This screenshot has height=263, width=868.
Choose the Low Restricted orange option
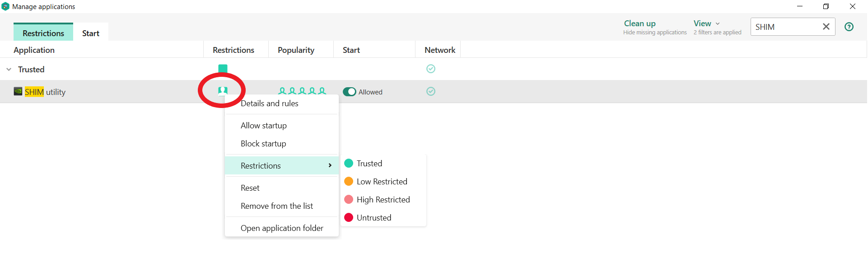382,182
